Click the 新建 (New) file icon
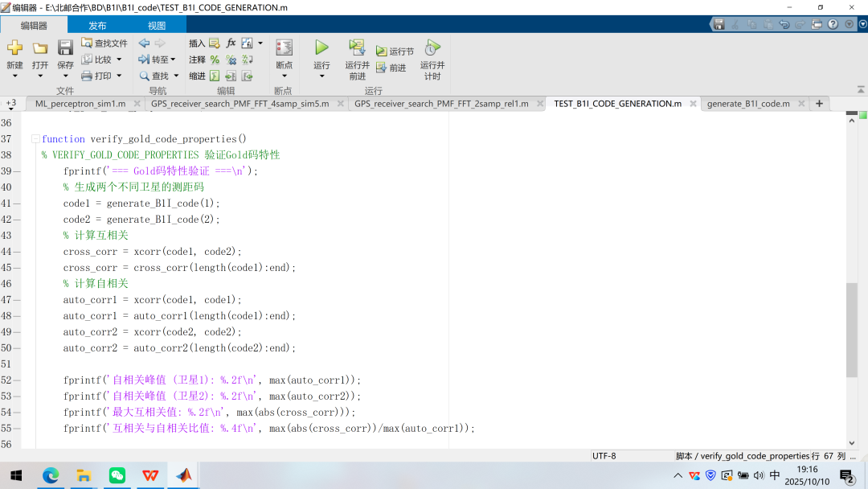This screenshot has height=489, width=868. click(x=14, y=48)
